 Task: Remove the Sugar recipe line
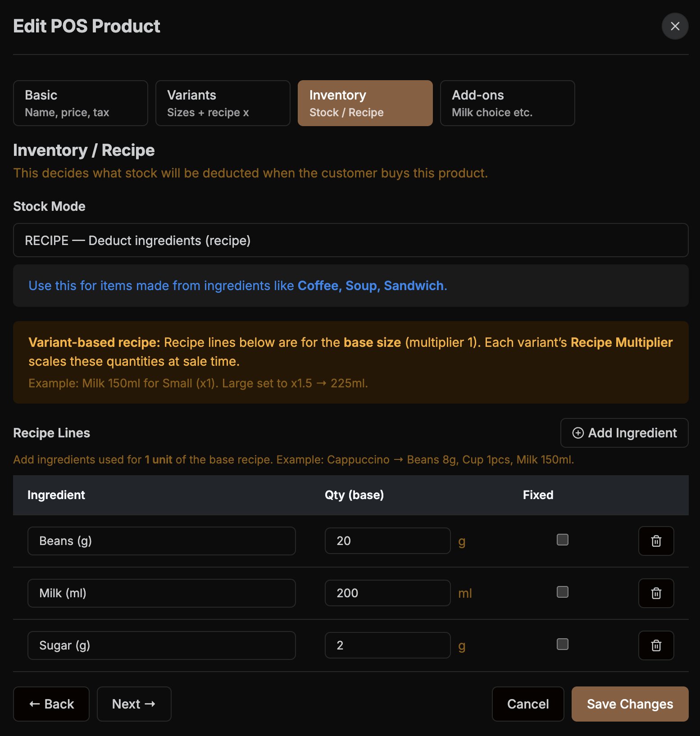coord(656,645)
